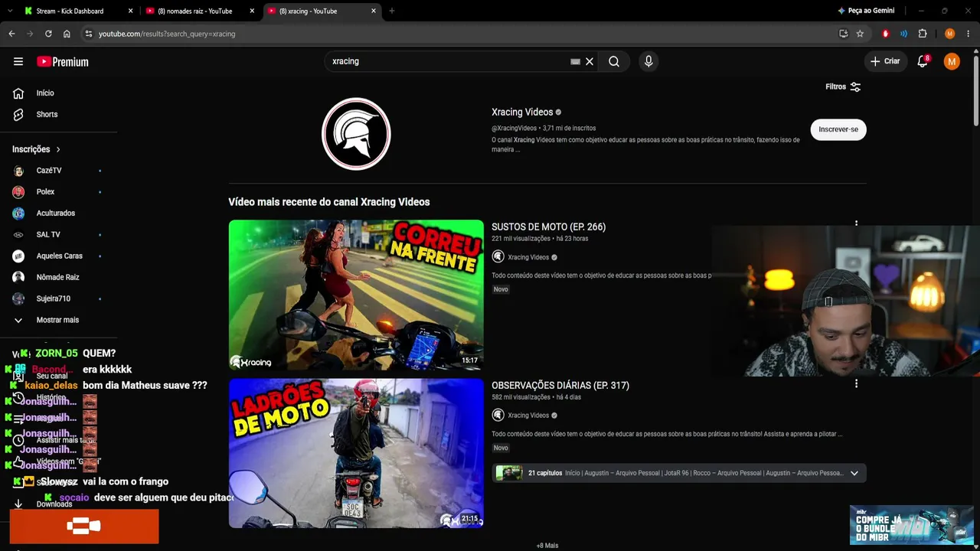Subscribe with the Inscrever-se button
The image size is (980, 551).
point(838,129)
